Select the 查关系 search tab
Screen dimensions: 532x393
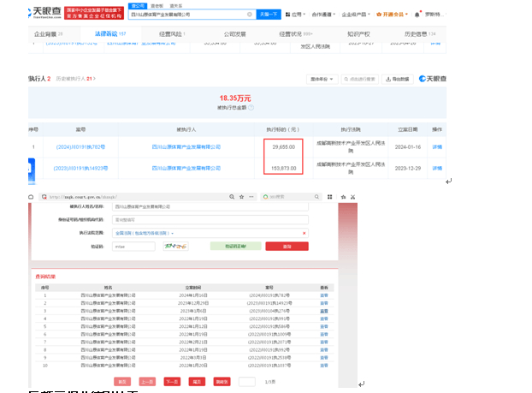(x=175, y=6)
